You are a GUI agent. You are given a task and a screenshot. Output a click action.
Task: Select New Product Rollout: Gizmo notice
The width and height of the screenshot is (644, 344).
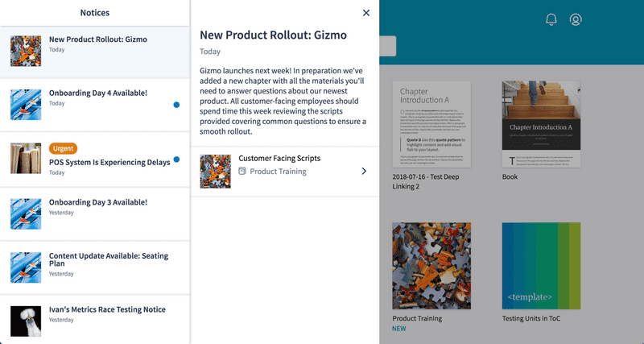point(95,52)
